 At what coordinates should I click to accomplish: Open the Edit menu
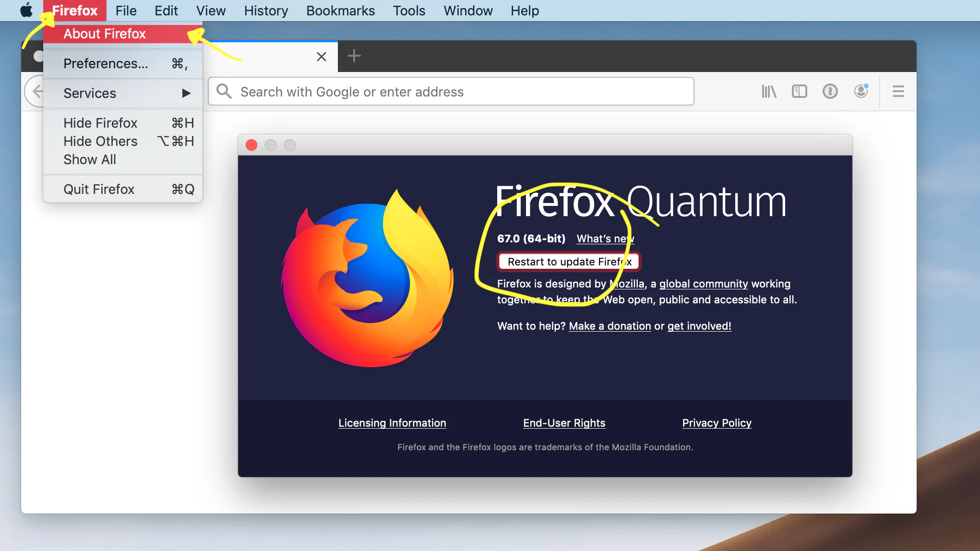point(166,11)
